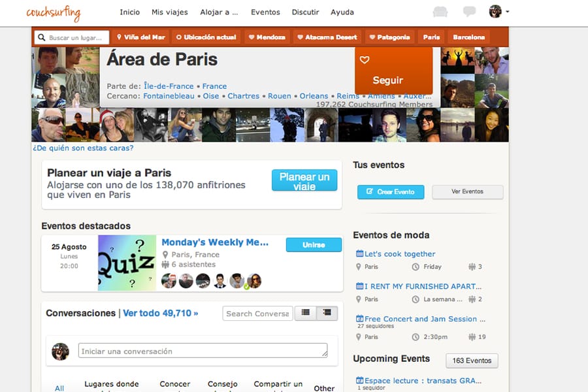Click the Quiz event thumbnail image
This screenshot has width=588, height=392.
127,263
